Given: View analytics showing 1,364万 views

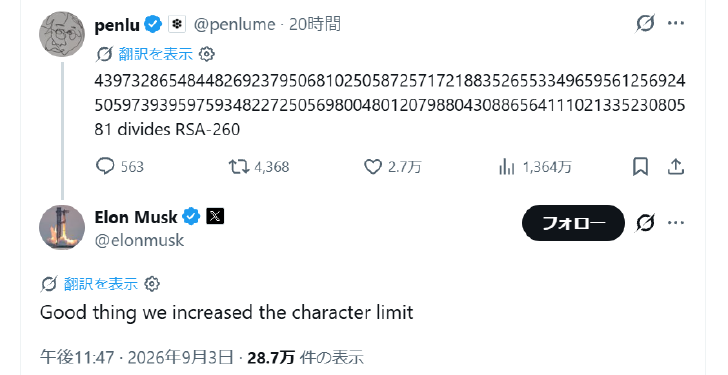Looking at the screenshot, I should pos(507,166).
